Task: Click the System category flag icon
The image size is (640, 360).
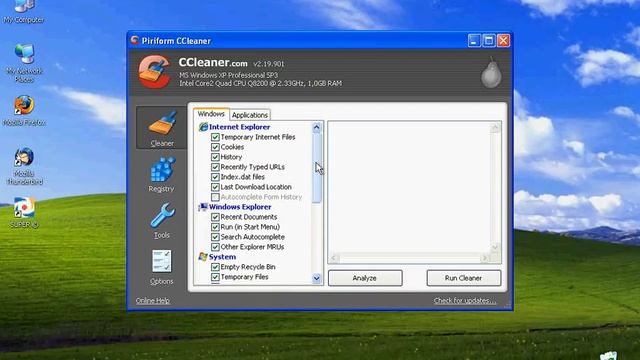Action: 203,257
